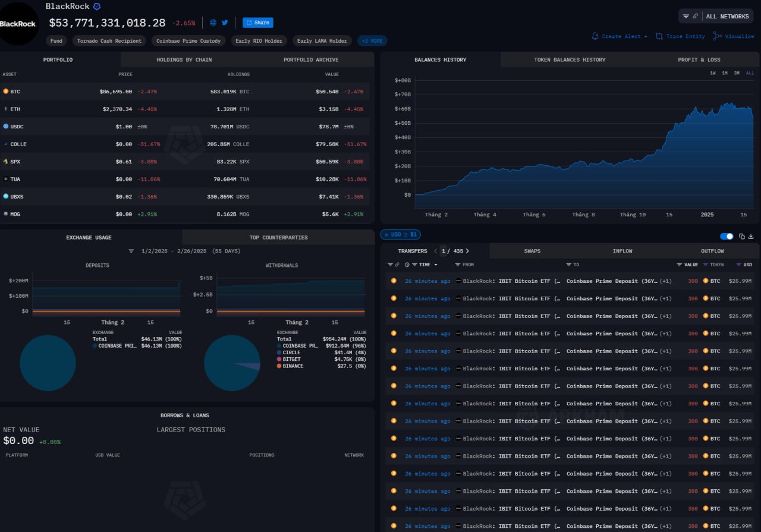Click the clock icon beside the TIME header
This screenshot has width=761, height=532.
407,265
